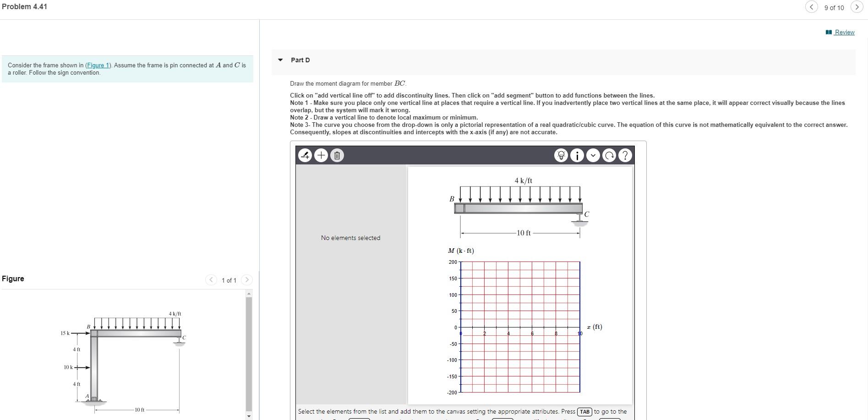Open help question mark icon
Viewport: 868px width, 420px height.
tap(625, 156)
